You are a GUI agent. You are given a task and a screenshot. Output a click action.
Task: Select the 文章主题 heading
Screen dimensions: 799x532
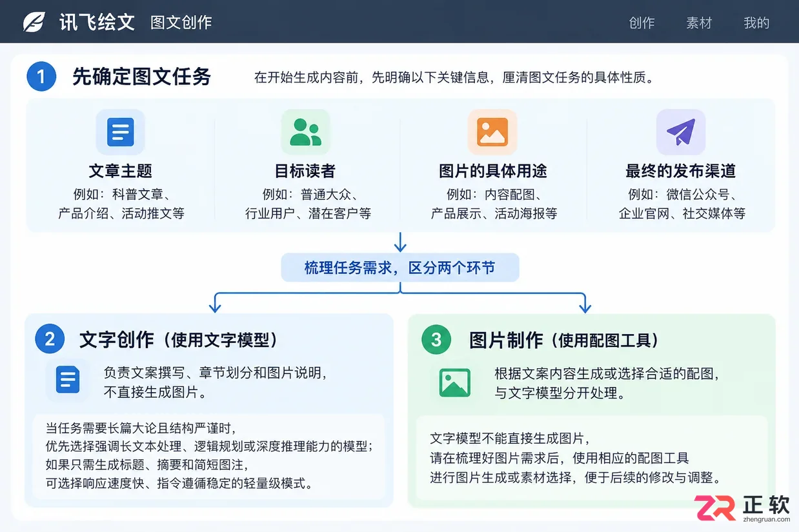[121, 171]
